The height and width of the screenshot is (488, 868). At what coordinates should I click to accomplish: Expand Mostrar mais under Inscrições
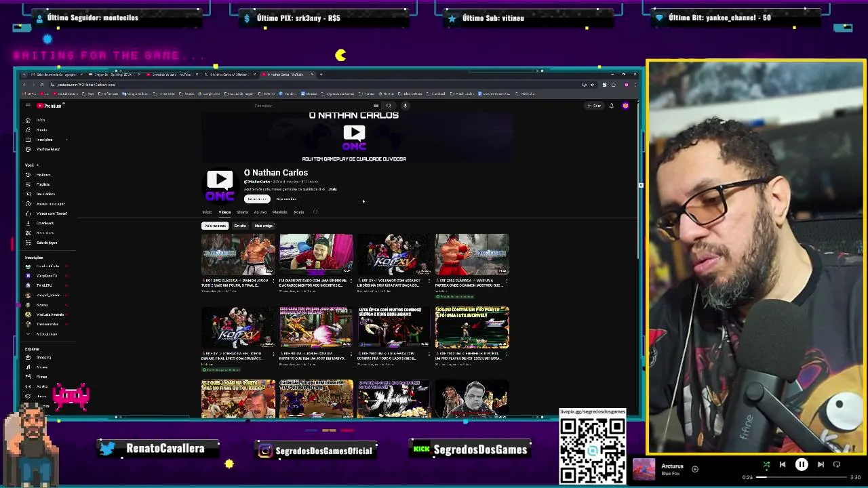coord(46,334)
